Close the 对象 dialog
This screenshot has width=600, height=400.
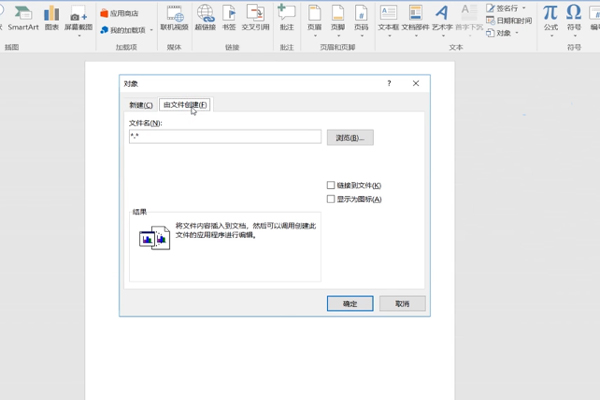(416, 83)
